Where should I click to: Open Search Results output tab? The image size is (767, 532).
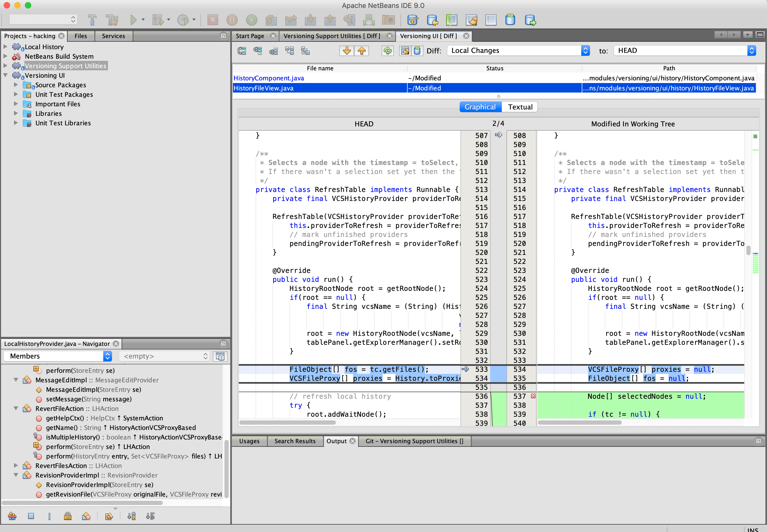[295, 441]
